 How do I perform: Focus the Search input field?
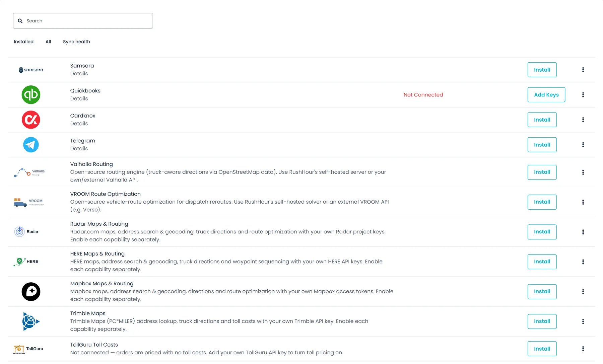pyautogui.click(x=83, y=21)
